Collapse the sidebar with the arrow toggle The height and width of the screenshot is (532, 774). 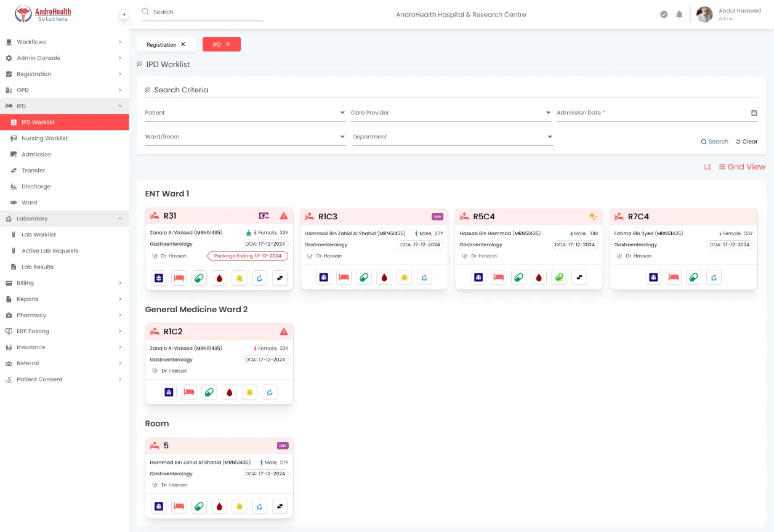click(x=124, y=14)
